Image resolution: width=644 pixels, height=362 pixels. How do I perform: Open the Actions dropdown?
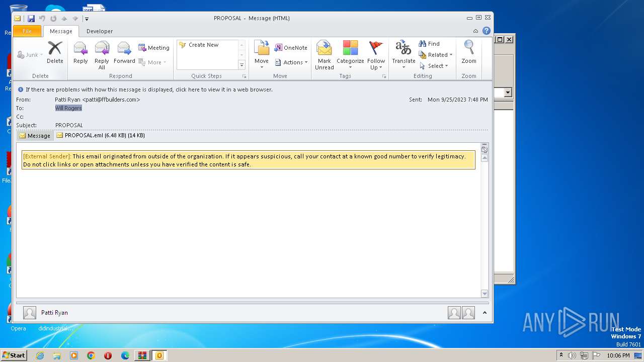[x=291, y=62]
